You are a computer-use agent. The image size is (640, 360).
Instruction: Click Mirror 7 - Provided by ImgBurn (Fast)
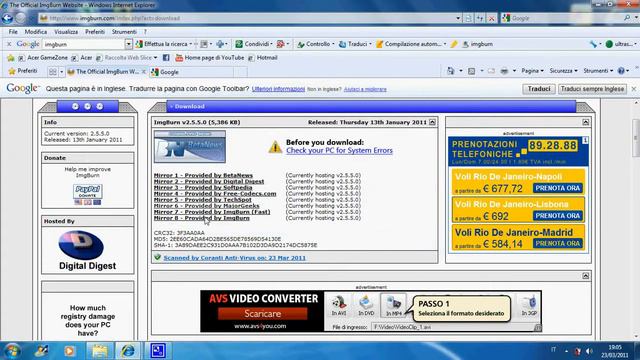click(212, 212)
